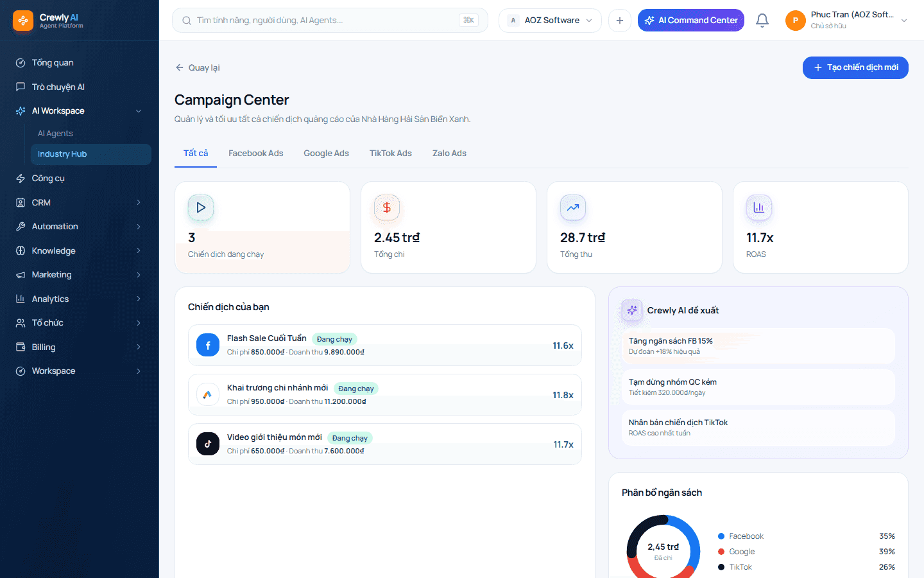This screenshot has width=924, height=578.
Task: Switch to the Google Ads tab
Action: (327, 153)
